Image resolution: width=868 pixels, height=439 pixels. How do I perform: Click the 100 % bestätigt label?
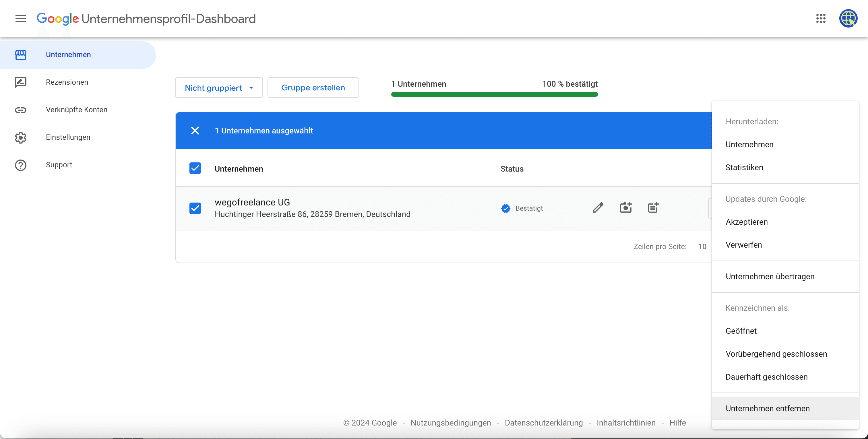[x=570, y=84]
